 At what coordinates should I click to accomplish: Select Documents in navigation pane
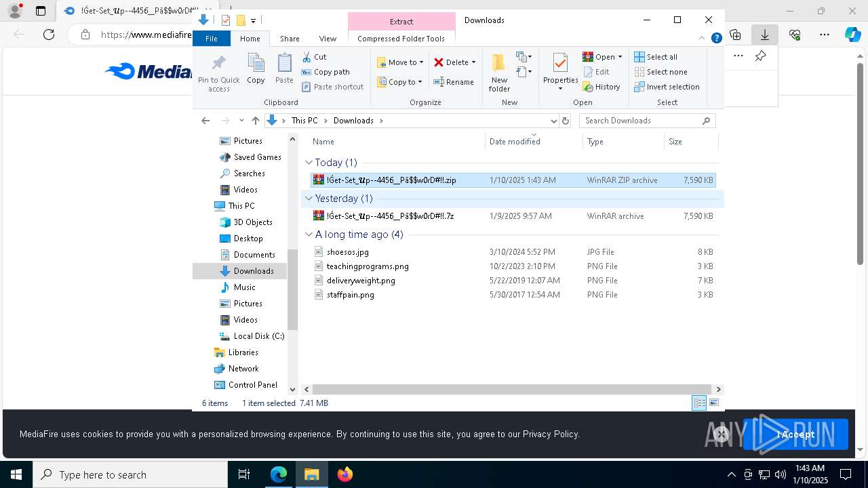point(254,255)
